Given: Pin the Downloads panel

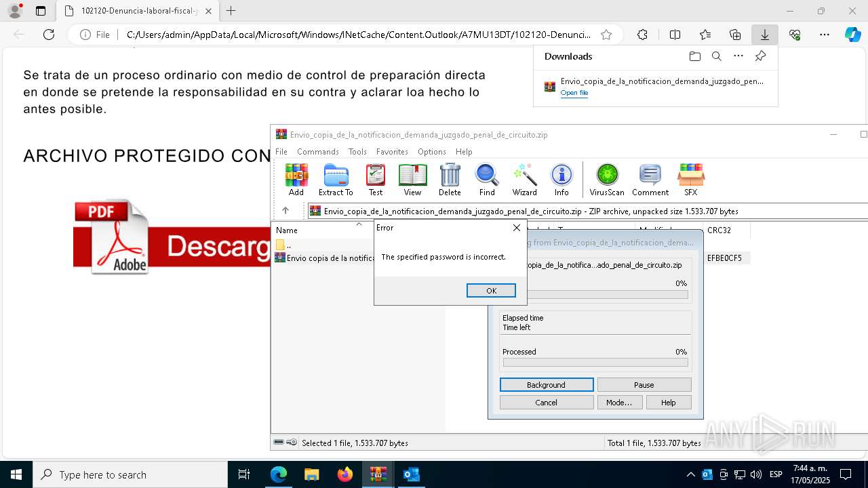Looking at the screenshot, I should click(760, 56).
